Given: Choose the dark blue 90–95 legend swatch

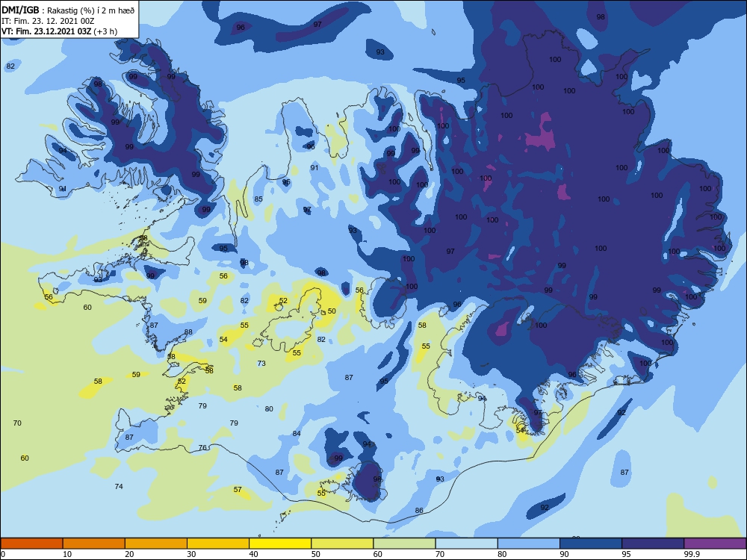Looking at the screenshot, I should [x=591, y=544].
